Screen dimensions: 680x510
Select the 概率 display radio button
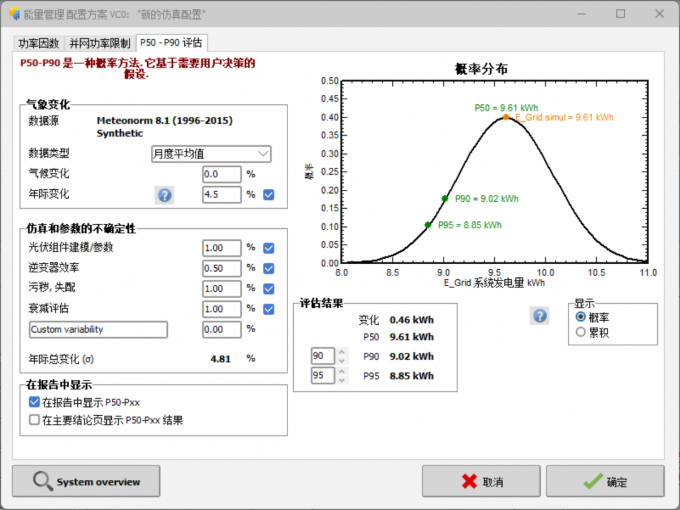(x=581, y=317)
